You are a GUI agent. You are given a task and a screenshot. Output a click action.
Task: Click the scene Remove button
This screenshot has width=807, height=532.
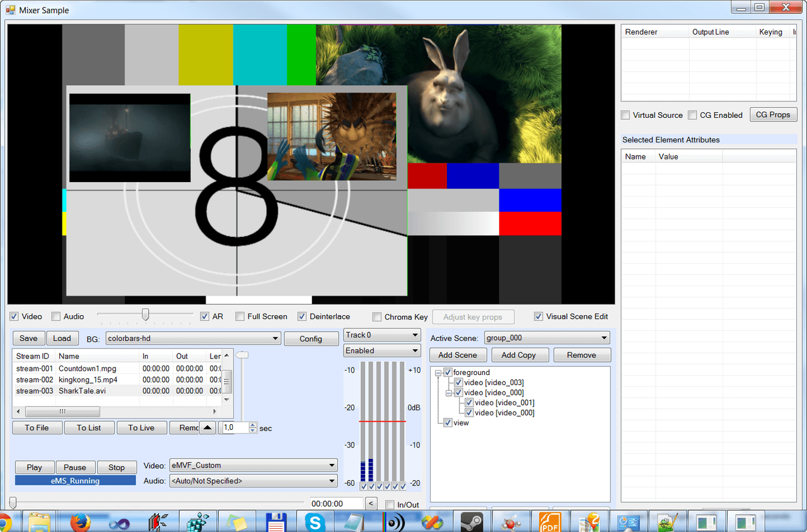click(x=582, y=355)
